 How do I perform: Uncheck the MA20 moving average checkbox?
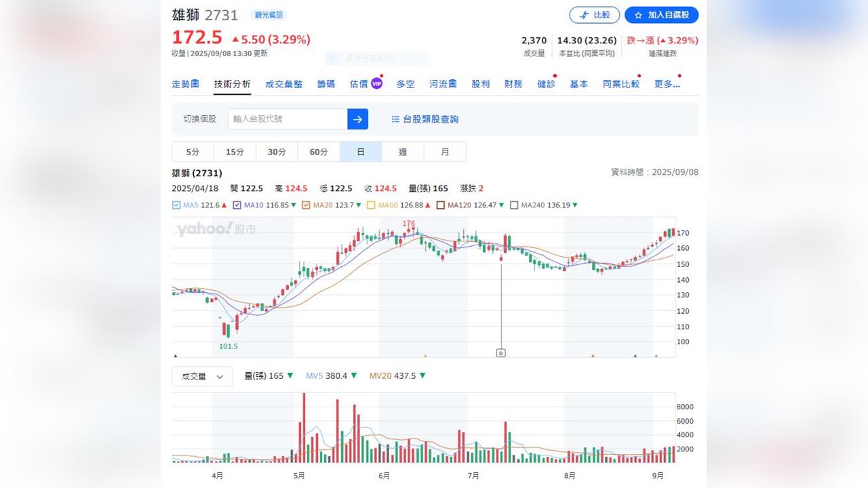tap(306, 205)
